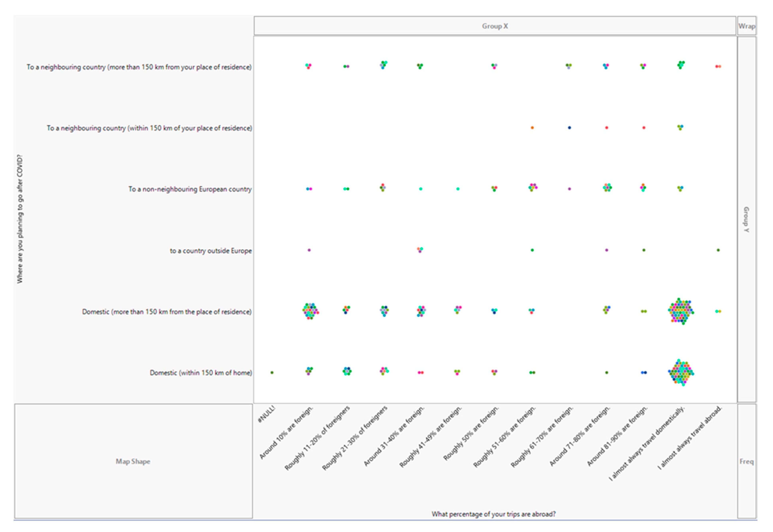773x532 pixels.
Task: Select Domestic over 150 km cluster at Around 10%
Action: coord(310,311)
